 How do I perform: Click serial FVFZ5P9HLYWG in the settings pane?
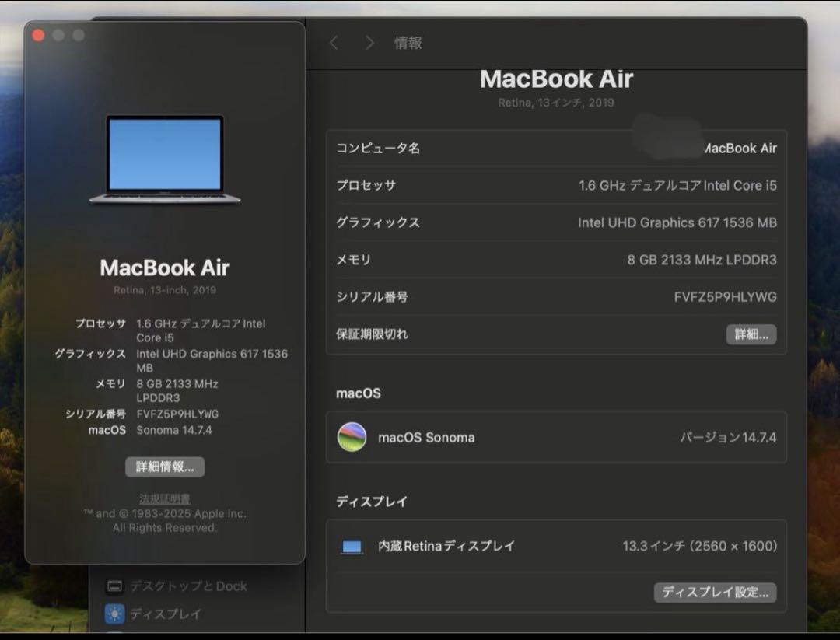tap(726, 297)
